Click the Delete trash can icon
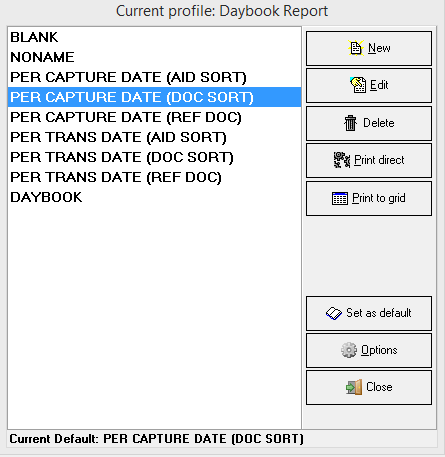This screenshot has width=445, height=457. [350, 123]
